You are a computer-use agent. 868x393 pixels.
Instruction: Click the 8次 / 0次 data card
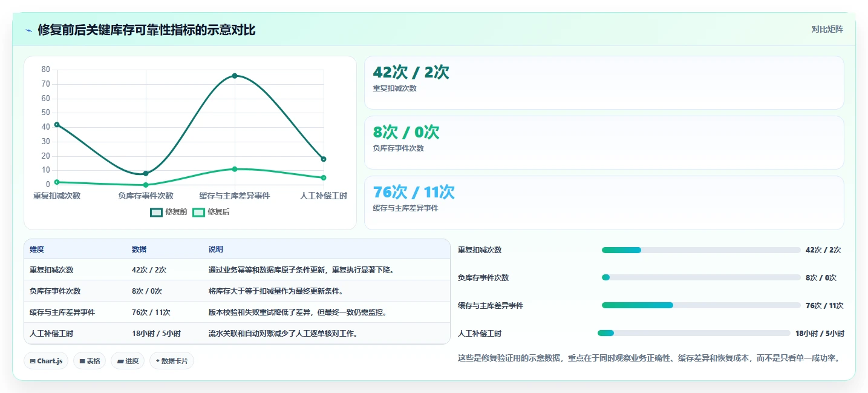click(604, 142)
